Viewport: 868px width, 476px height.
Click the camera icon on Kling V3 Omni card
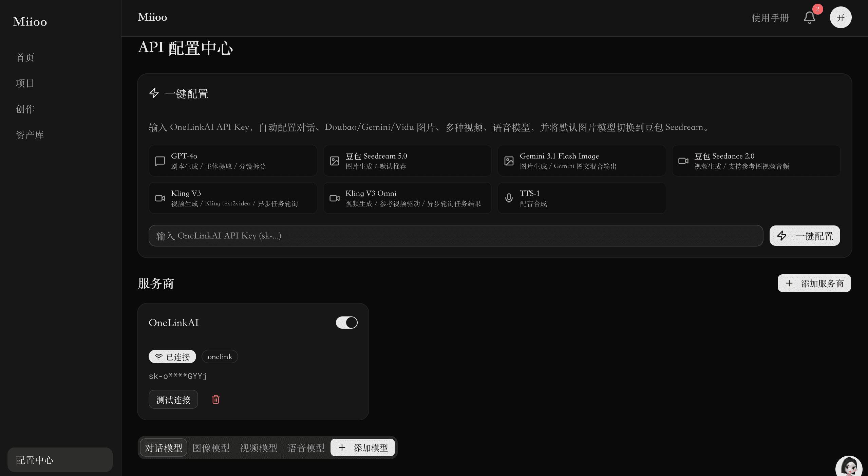(x=335, y=198)
